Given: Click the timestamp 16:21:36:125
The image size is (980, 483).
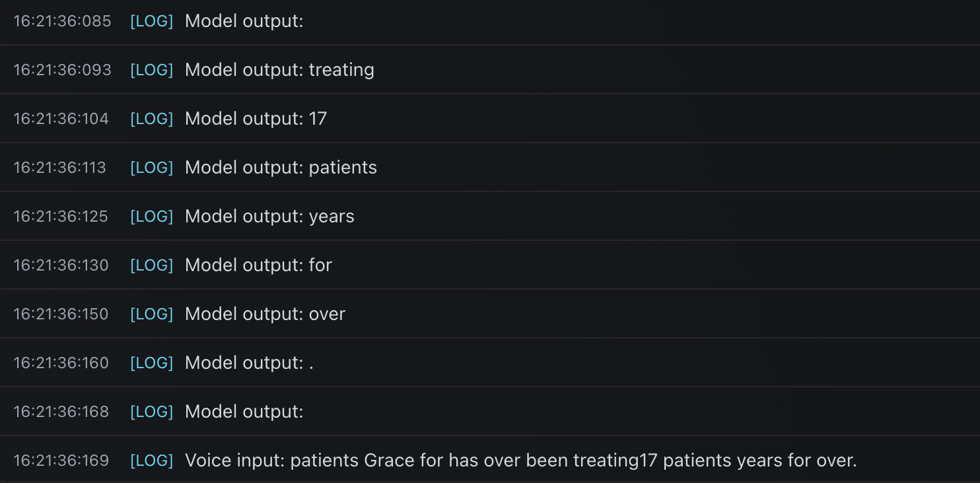Looking at the screenshot, I should click(x=61, y=216).
